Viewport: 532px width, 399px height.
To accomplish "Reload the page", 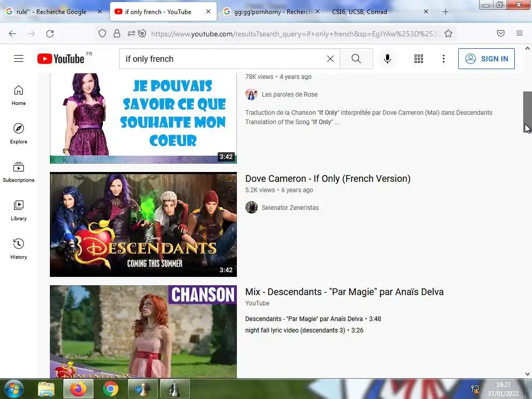I will coord(50,33).
